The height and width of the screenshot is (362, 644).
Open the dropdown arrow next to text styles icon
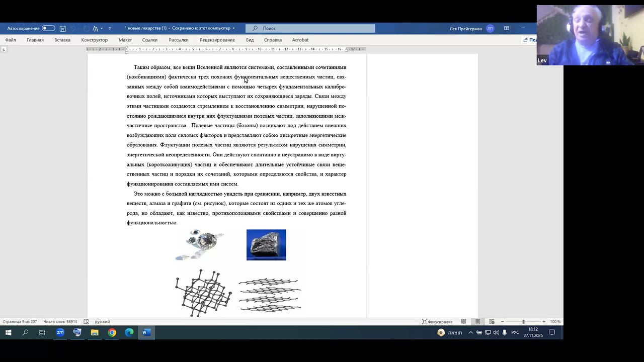(101, 29)
